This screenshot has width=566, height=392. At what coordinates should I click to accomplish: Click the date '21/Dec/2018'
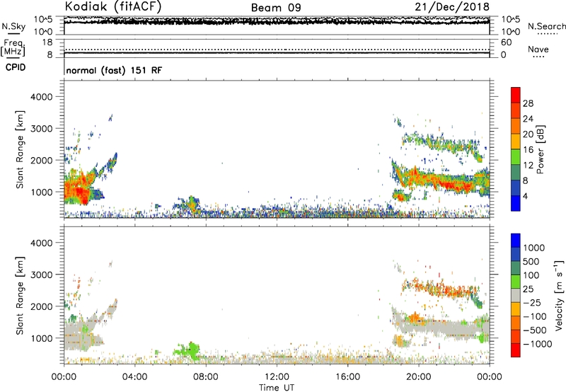click(x=452, y=7)
